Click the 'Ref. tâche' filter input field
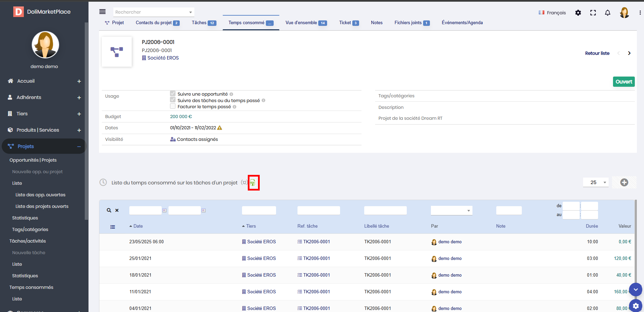Viewport: 644px width, 312px height. click(x=318, y=211)
